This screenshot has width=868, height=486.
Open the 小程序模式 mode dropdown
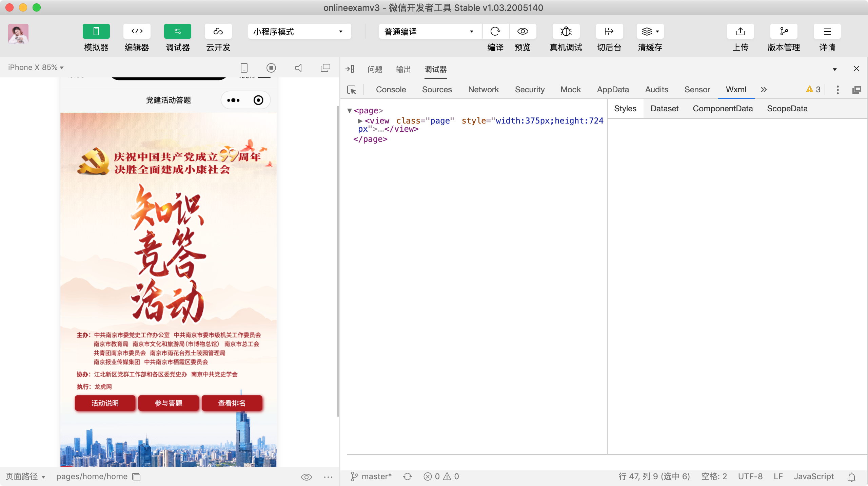click(x=299, y=32)
